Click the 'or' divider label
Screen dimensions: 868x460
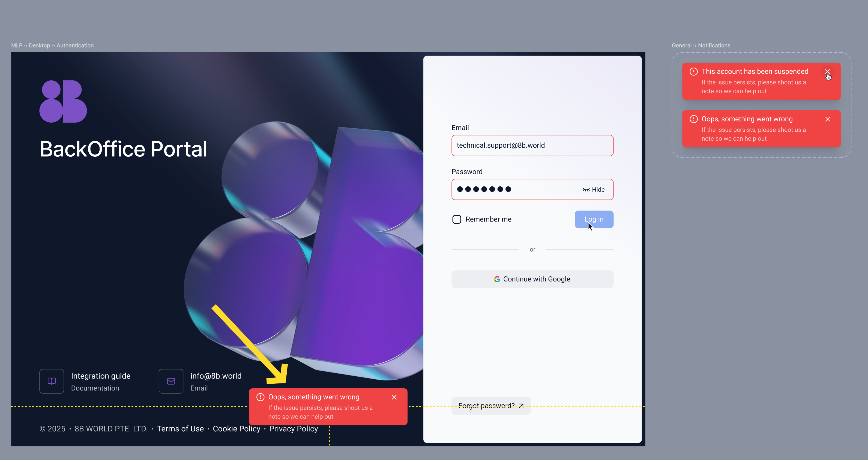(x=532, y=249)
